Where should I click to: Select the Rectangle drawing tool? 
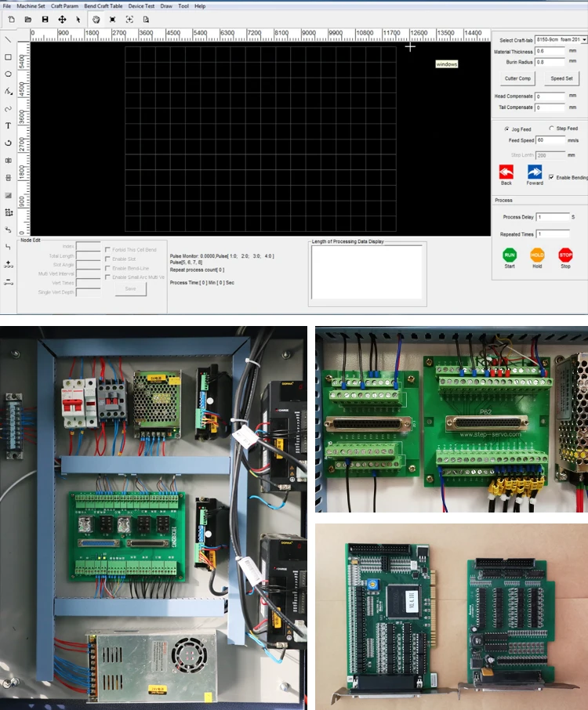[9, 57]
